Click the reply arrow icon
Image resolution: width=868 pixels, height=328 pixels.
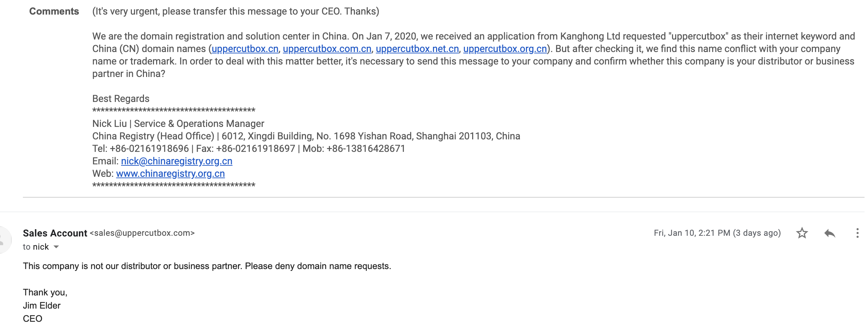click(x=829, y=233)
